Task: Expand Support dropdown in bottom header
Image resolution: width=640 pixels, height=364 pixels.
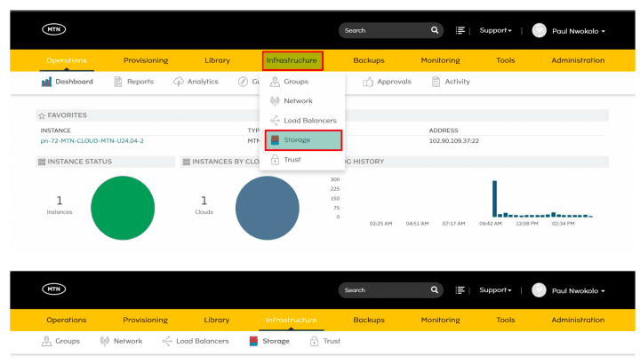Action: point(495,289)
